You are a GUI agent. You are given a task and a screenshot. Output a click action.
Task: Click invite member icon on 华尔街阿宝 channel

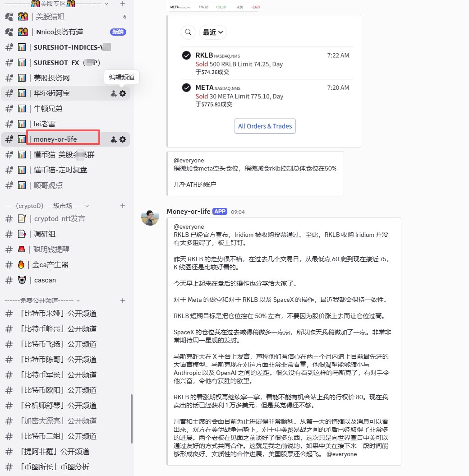click(114, 93)
